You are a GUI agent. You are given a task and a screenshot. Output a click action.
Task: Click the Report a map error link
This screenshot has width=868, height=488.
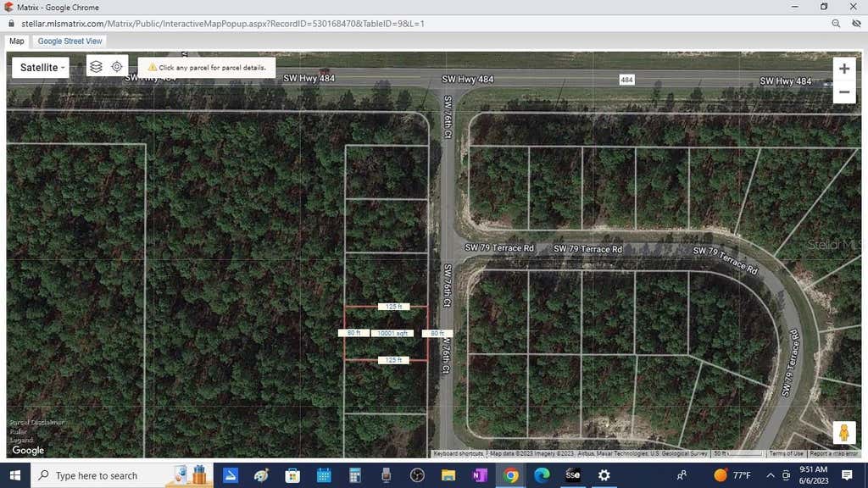pos(834,454)
